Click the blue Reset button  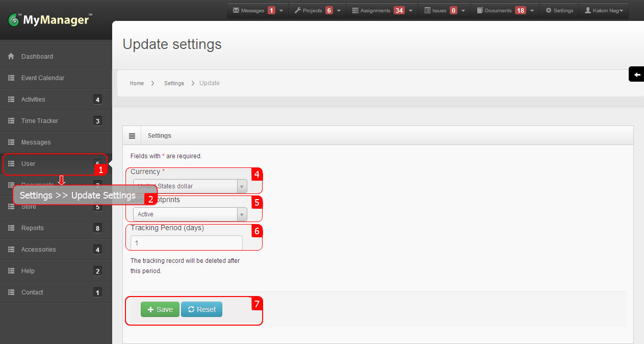[x=201, y=309]
